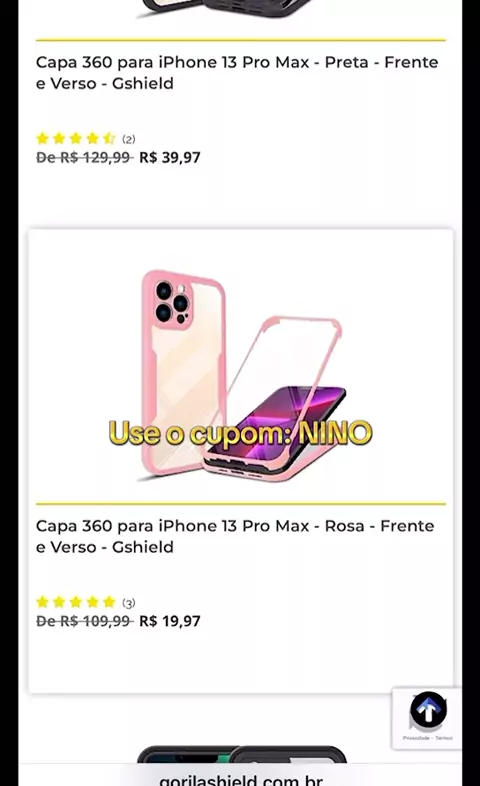The height and width of the screenshot is (786, 480).
Task: Tap the gorilashield.com.br address bar
Action: click(x=241, y=778)
